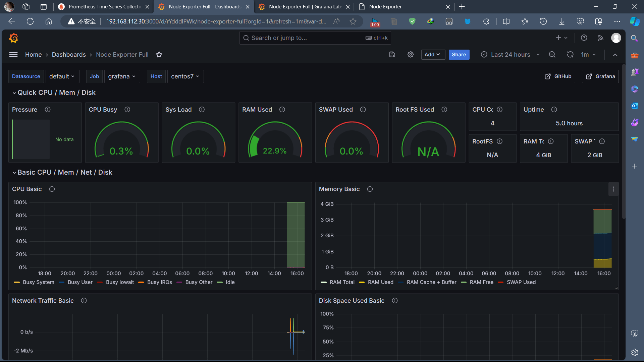Open the Memory Basic panel menu

[613, 189]
